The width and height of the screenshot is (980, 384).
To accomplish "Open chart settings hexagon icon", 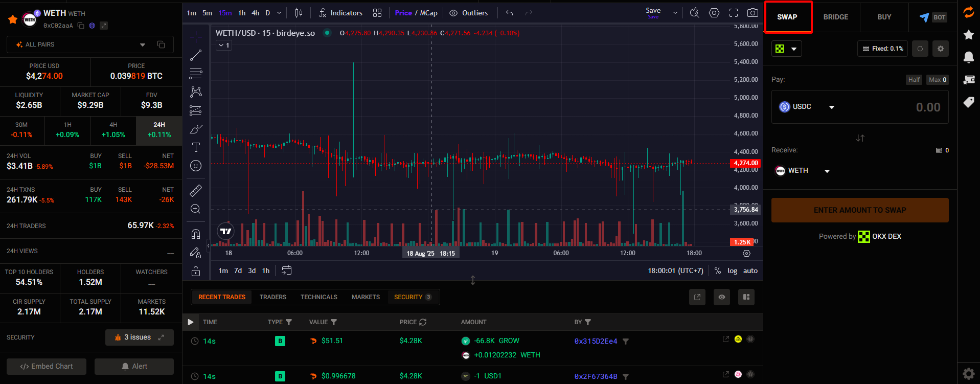I will (x=714, y=13).
